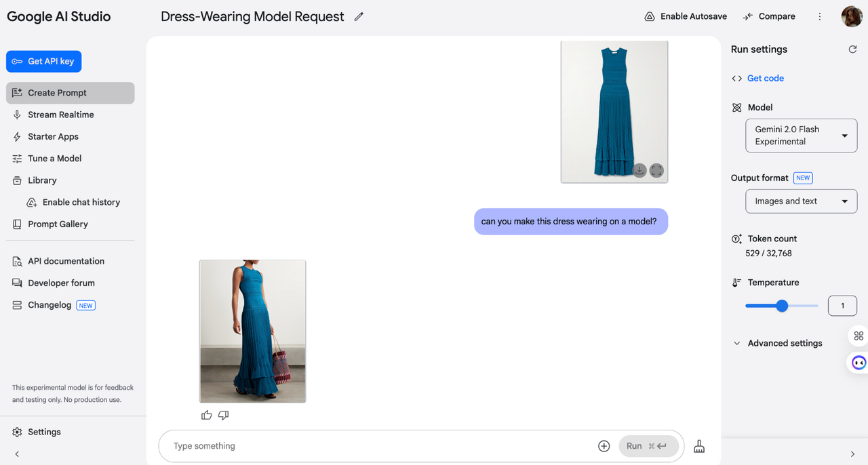Screen dimensions: 868x465
Task: Click the floating assistant face icon
Action: (x=859, y=363)
